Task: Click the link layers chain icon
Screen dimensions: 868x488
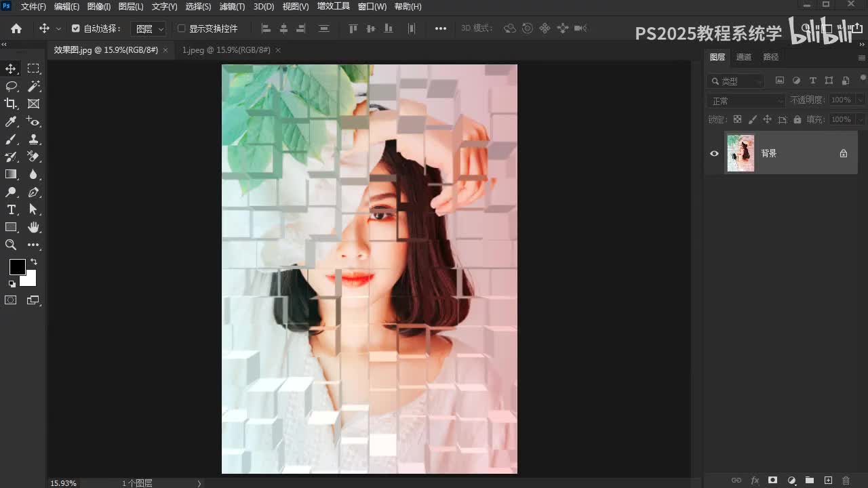Action: click(736, 481)
